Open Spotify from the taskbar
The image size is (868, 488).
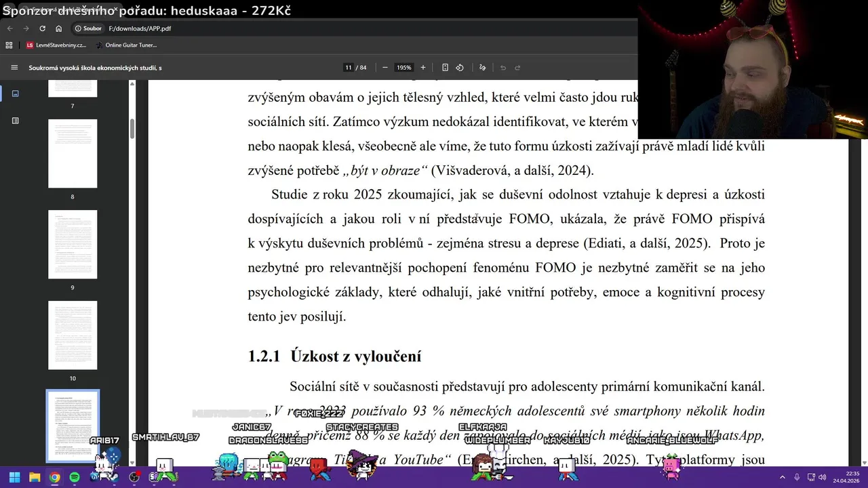(x=75, y=477)
